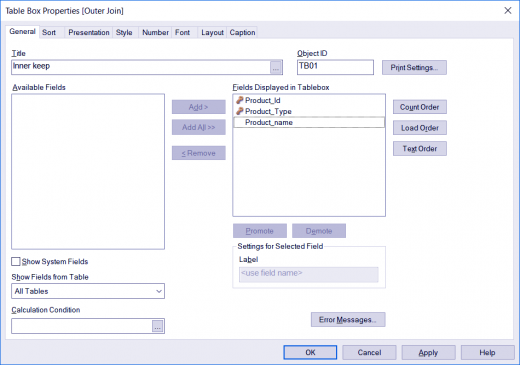
Task: Close the Table Box Properties dialog
Action: click(508, 11)
